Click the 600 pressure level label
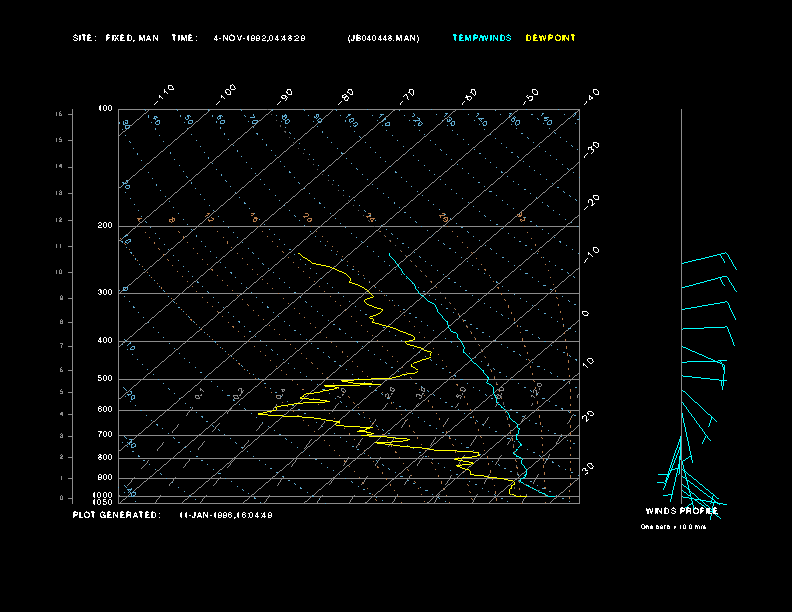Screen dimensions: 792x612 point(105,410)
